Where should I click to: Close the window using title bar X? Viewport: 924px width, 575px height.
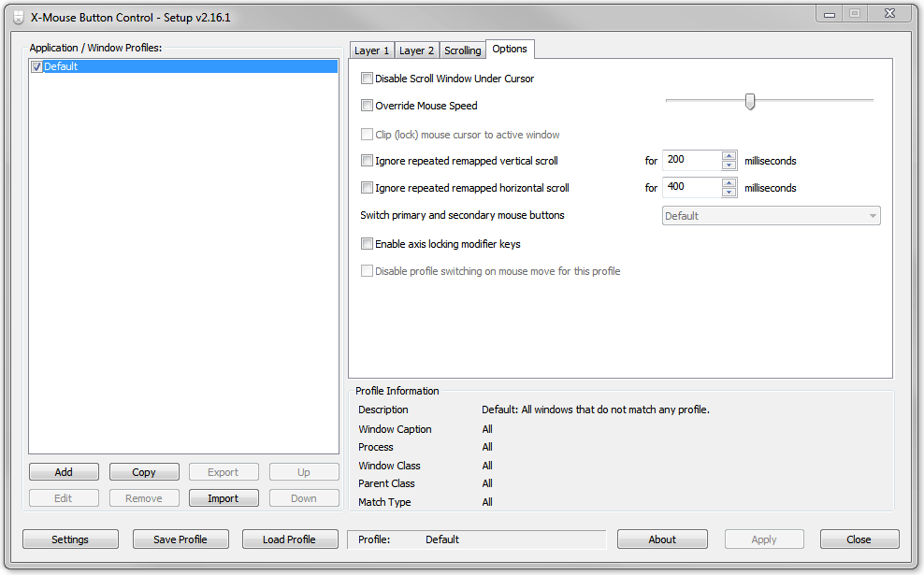pos(889,13)
